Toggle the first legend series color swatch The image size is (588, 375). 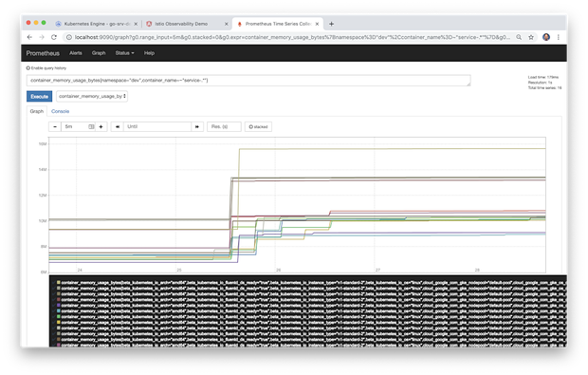coord(59,282)
